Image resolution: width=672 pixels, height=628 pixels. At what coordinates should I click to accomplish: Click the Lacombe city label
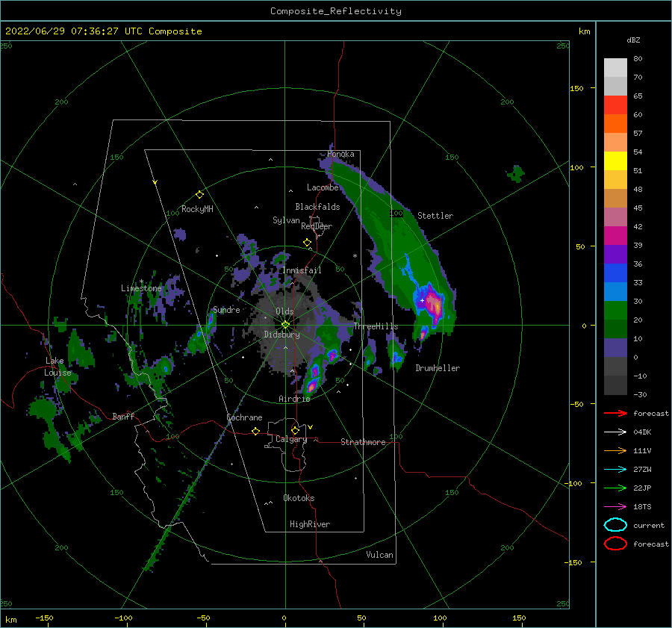(323, 187)
